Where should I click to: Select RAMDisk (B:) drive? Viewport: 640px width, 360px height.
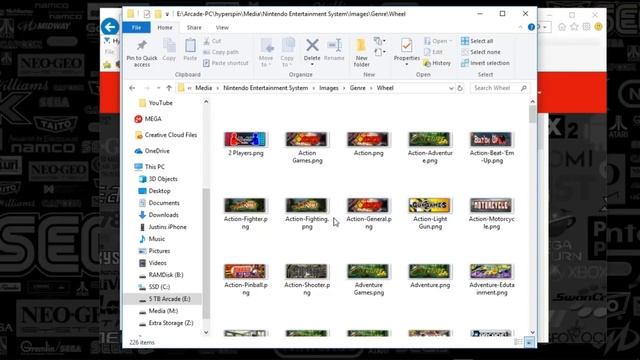pos(161,275)
